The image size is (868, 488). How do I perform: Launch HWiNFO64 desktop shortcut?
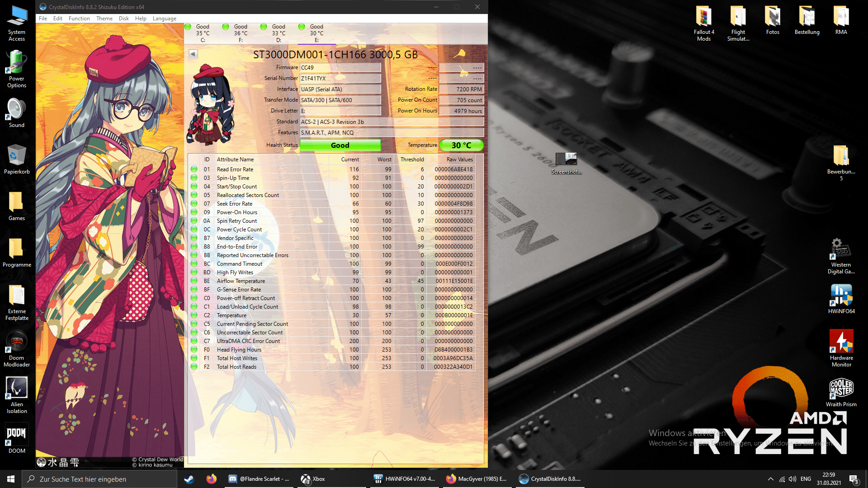(841, 299)
